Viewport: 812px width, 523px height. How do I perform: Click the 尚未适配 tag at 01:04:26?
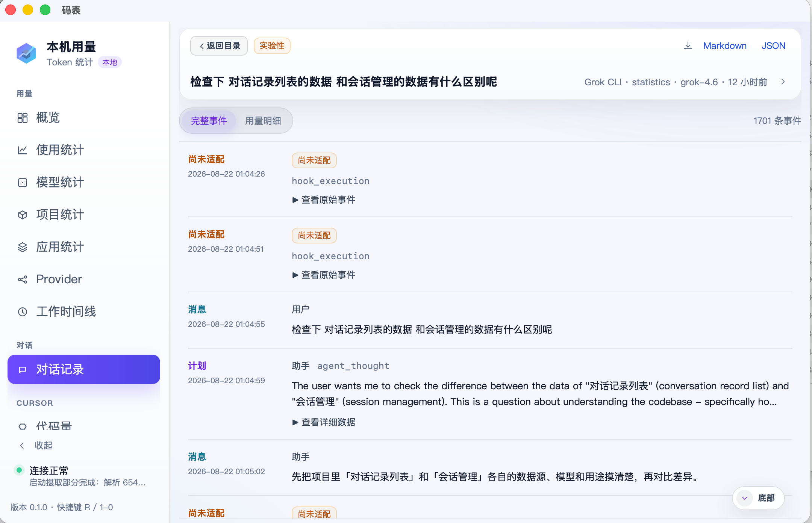[x=314, y=160]
